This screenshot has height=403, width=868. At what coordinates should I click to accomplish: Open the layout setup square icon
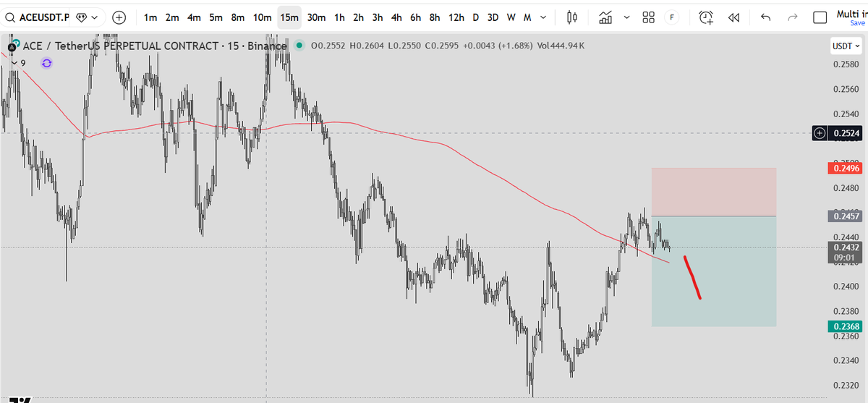click(820, 17)
